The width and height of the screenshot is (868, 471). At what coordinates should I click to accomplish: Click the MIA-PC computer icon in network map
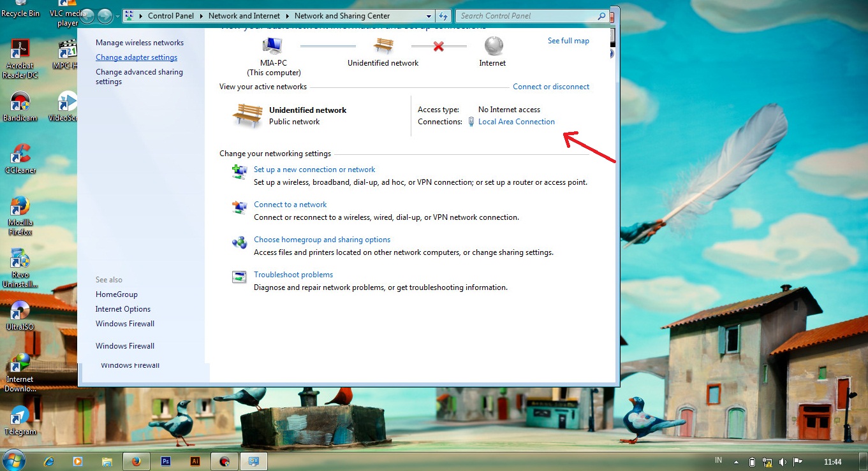tap(273, 46)
